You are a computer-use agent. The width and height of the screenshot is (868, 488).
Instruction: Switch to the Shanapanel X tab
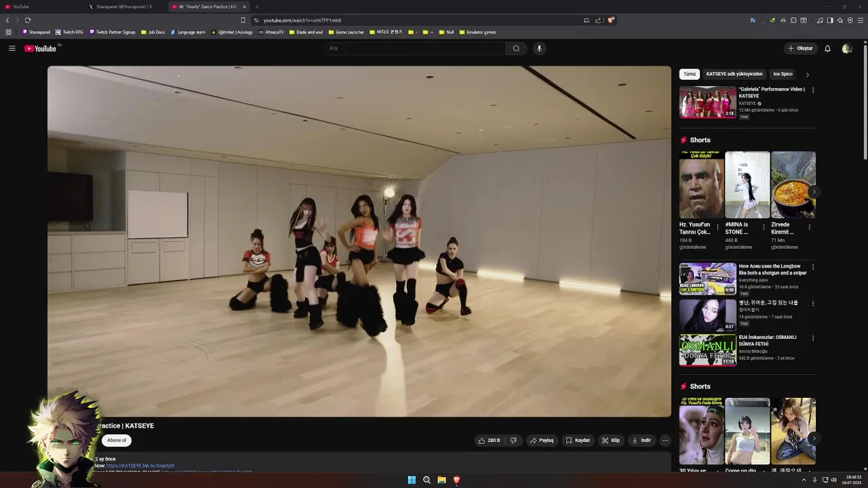pyautogui.click(x=125, y=7)
